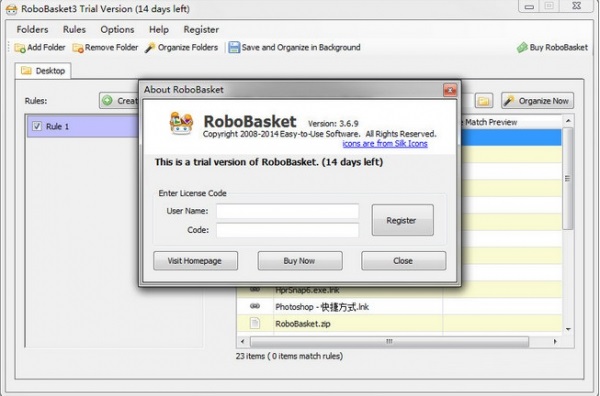Click Save and Organize in Background
This screenshot has width=600, height=396.
click(294, 47)
